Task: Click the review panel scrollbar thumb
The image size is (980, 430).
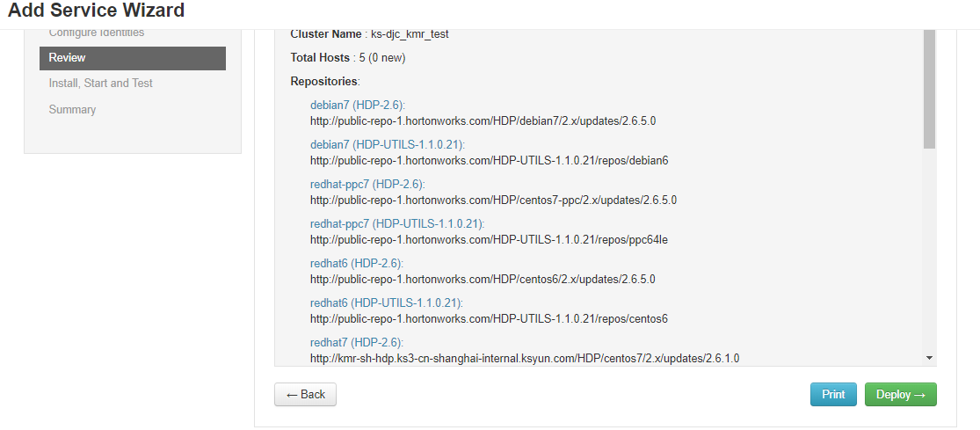Action: tap(929, 89)
